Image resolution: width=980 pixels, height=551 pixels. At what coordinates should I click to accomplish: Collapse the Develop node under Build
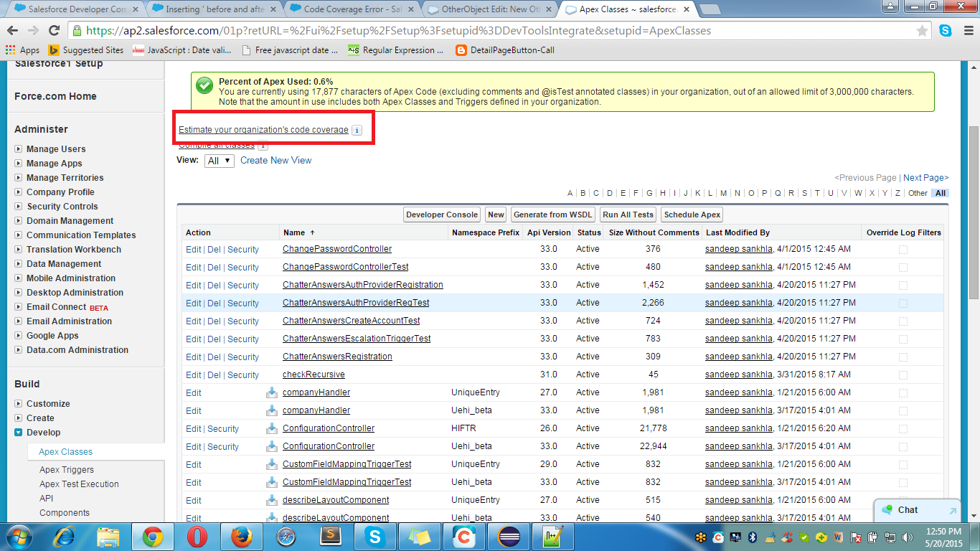point(19,433)
